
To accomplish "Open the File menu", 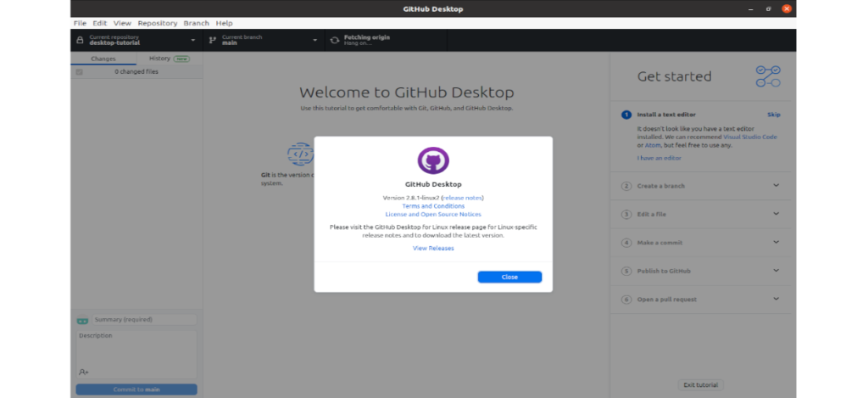I will pyautogui.click(x=80, y=23).
